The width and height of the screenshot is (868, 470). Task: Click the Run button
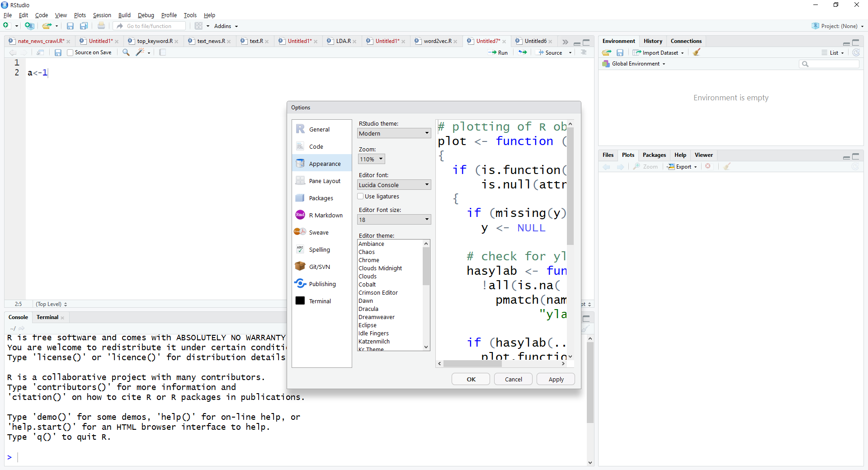click(x=498, y=52)
